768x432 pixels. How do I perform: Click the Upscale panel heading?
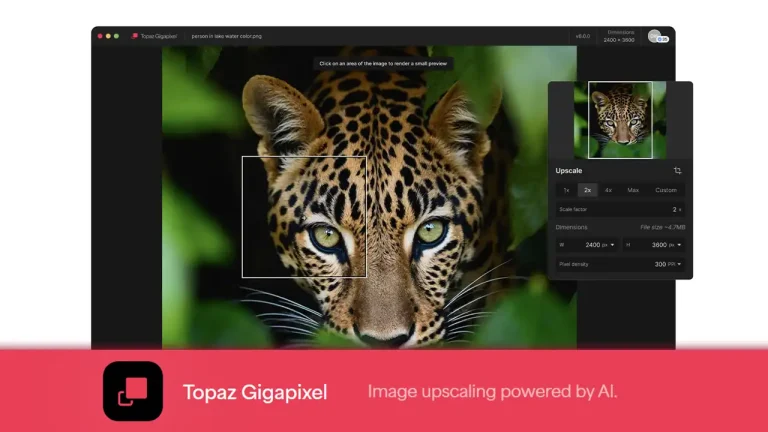click(569, 170)
